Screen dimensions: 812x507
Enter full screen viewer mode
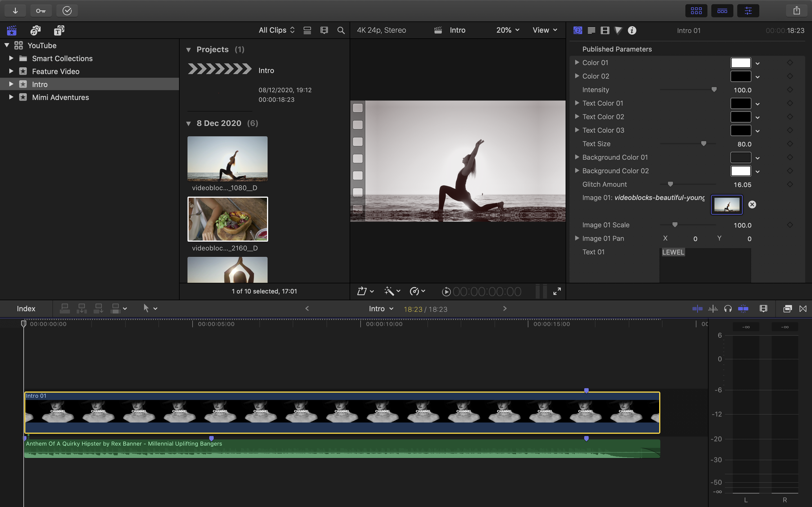(x=557, y=292)
